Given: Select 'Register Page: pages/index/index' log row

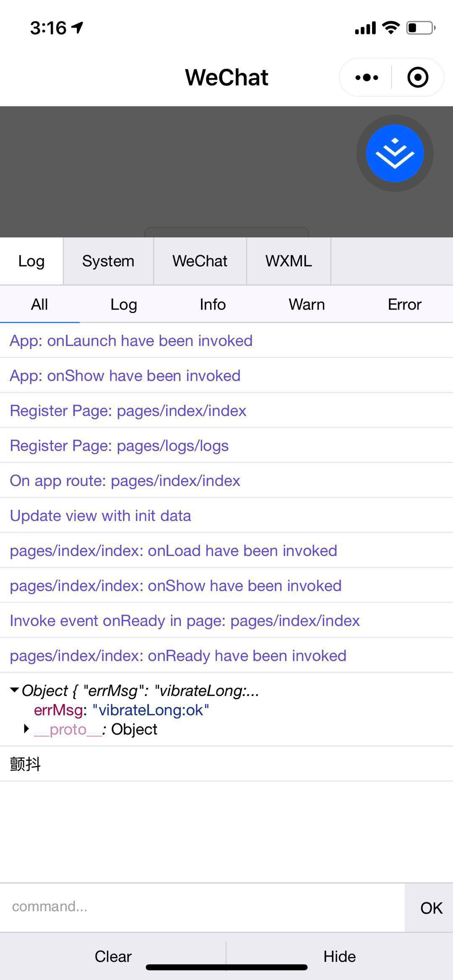Looking at the screenshot, I should 226,411.
